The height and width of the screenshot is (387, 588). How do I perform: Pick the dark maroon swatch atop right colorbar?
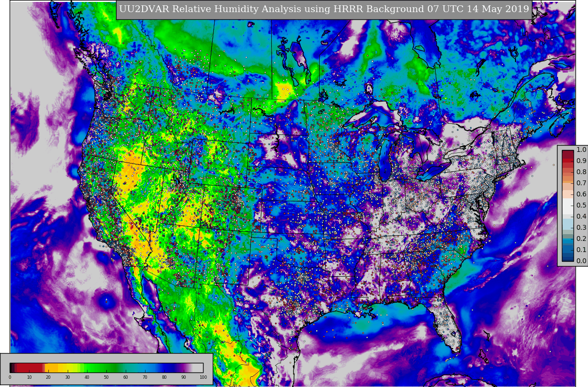[x=568, y=153]
